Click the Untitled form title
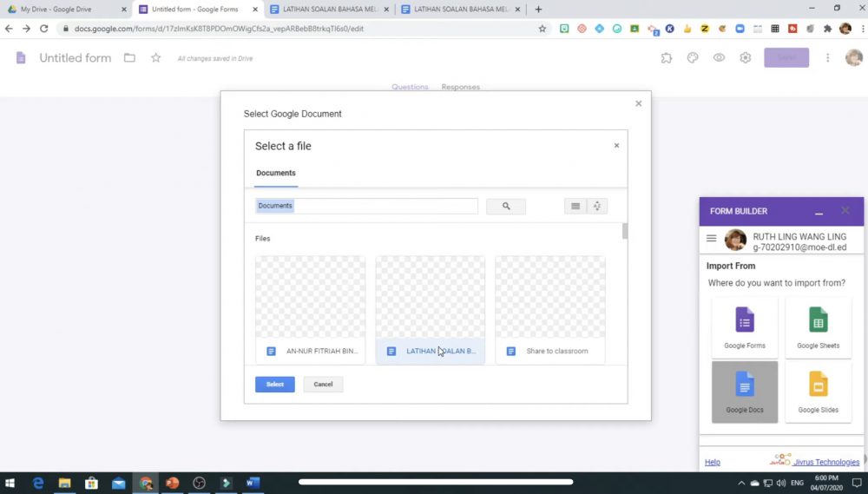 (x=76, y=58)
